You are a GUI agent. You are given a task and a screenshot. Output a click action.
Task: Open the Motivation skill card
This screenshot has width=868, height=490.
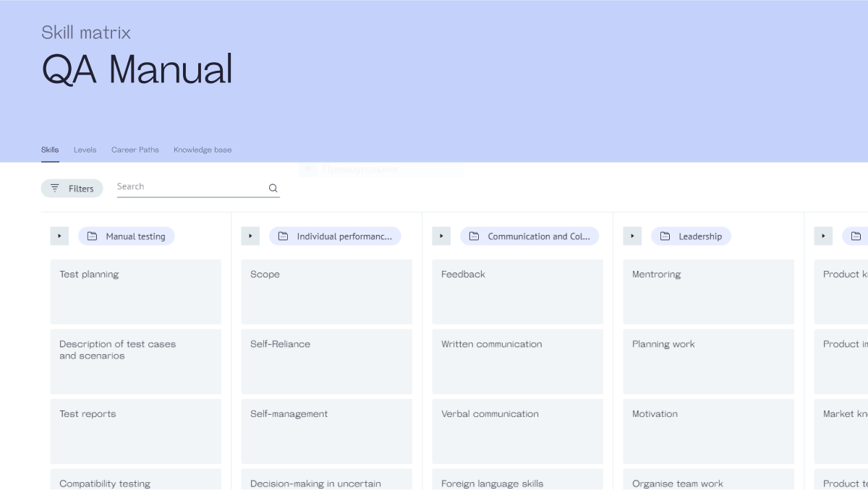point(708,431)
